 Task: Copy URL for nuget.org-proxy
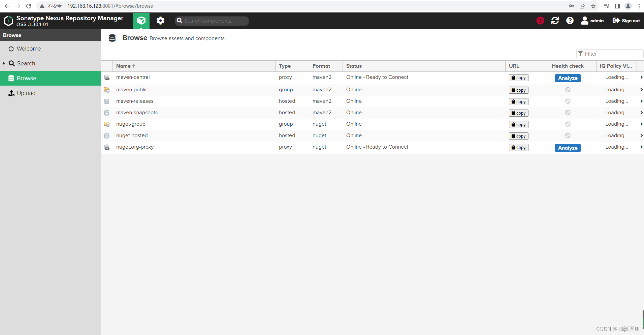(x=518, y=148)
